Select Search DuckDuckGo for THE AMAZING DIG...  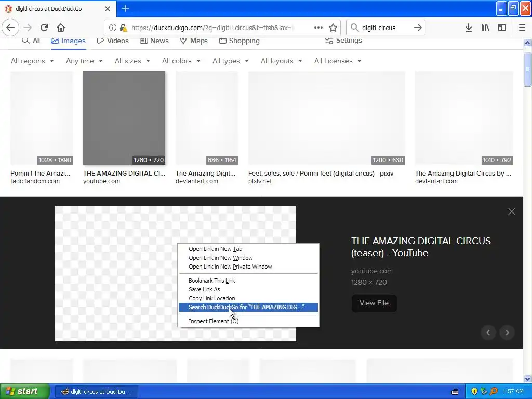pos(248,307)
